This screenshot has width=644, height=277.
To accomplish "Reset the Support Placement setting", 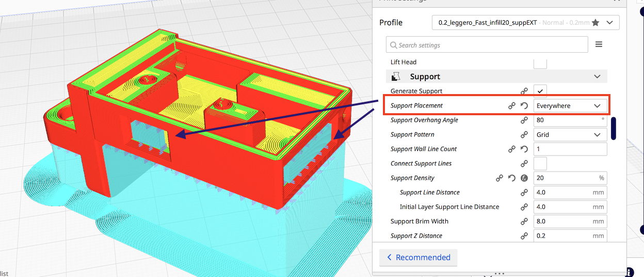I will [524, 105].
